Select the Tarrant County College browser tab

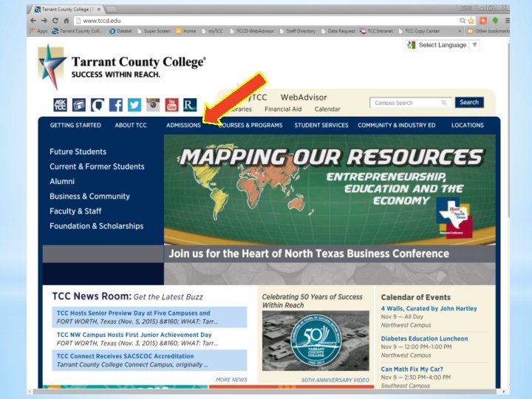69,9
